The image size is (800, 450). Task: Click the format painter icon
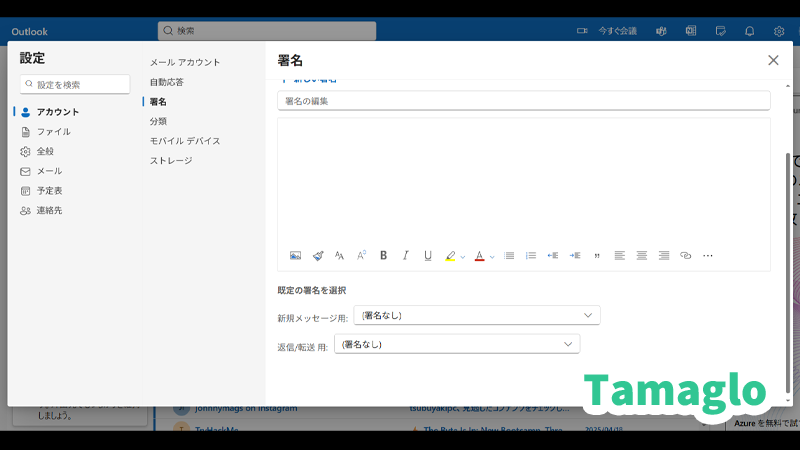point(318,256)
